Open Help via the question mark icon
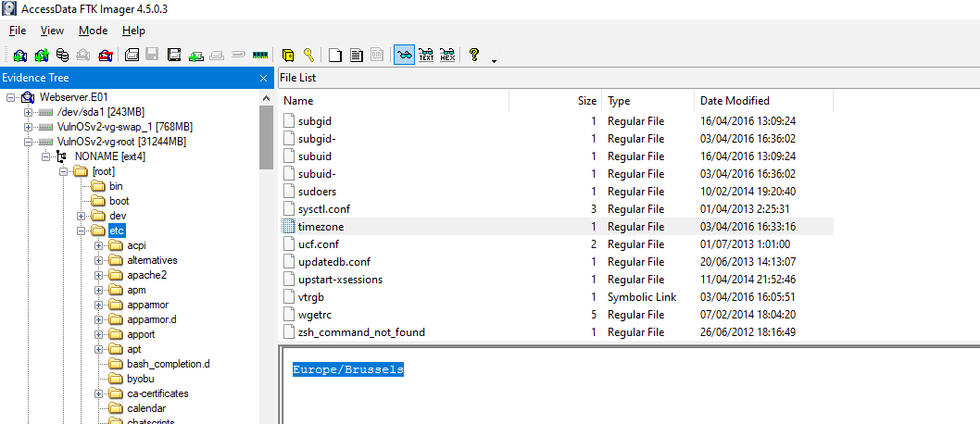The width and height of the screenshot is (980, 424). point(474,56)
